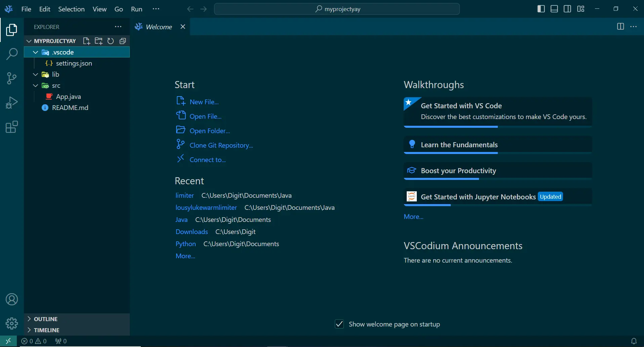Expand the Outline section
The image size is (644, 347).
click(46, 319)
